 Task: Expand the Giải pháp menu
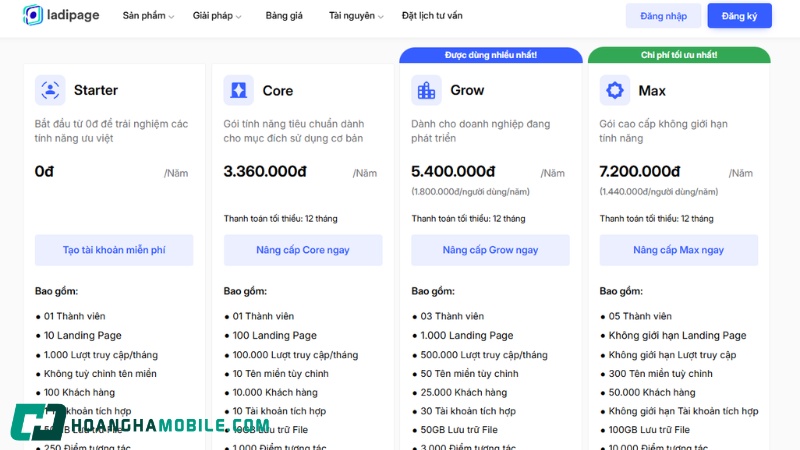217,16
